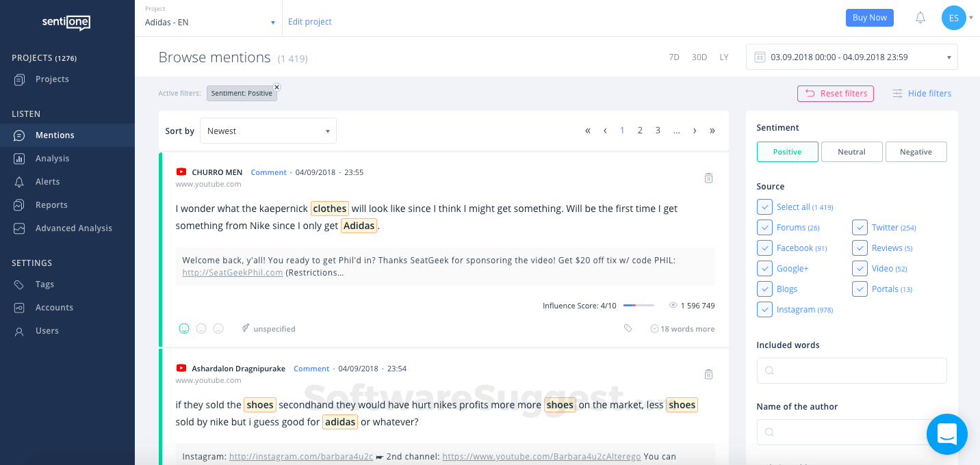Toggle the Select all sources checkbox
980x465 pixels.
pos(764,207)
